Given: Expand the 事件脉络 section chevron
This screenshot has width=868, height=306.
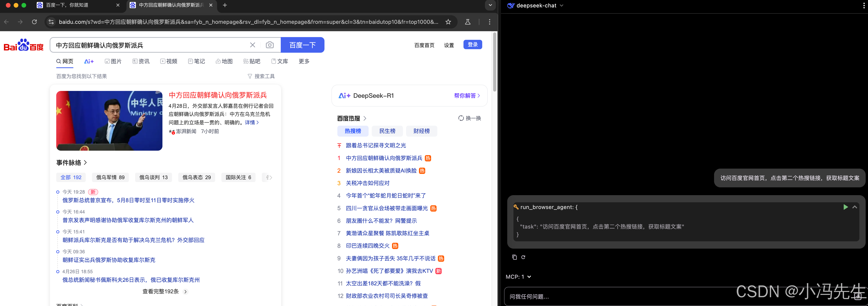Looking at the screenshot, I should coord(86,162).
